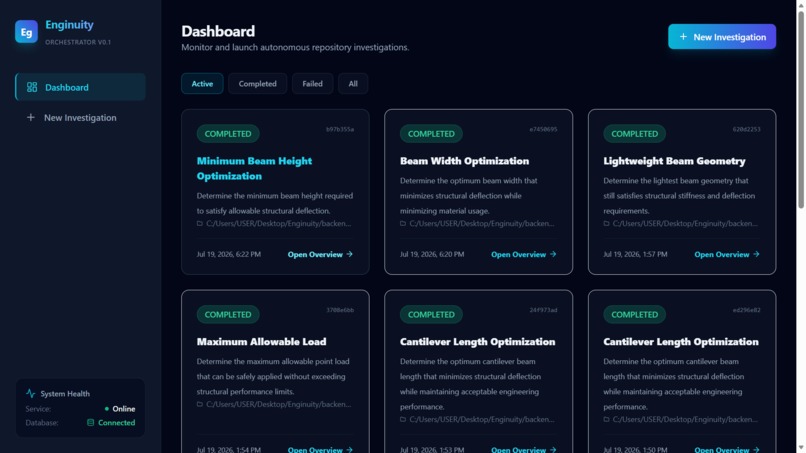
Task: Click arrow icon on Lightweight Beam Open Overview
Action: (756, 254)
